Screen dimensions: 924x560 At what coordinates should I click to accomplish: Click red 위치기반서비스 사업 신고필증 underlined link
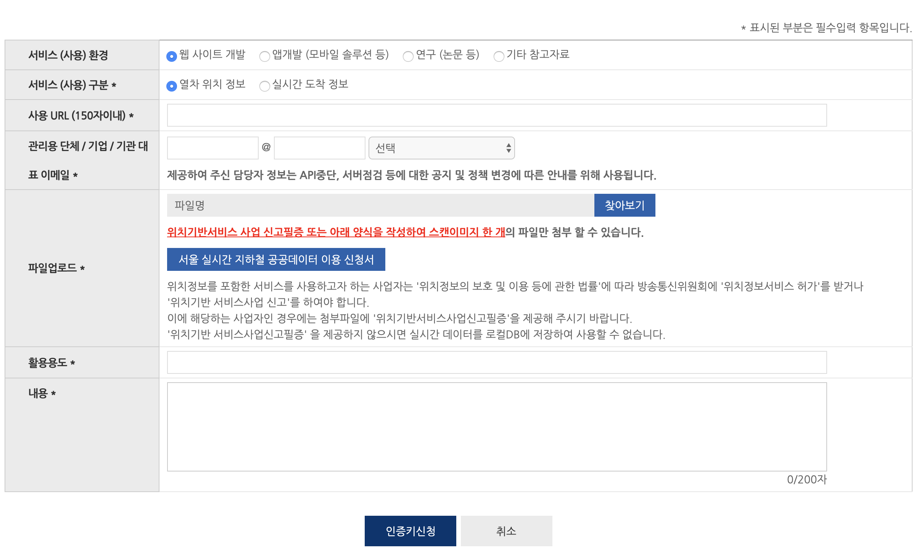336,232
